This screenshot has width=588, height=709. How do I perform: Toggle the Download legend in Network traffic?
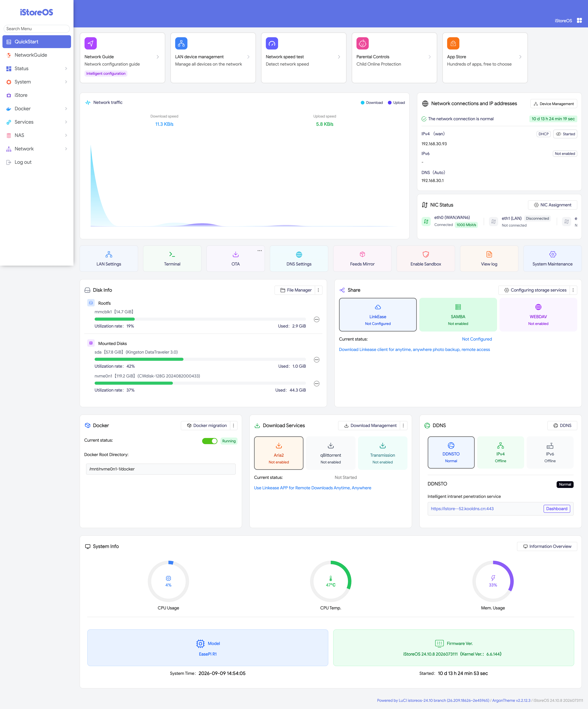[372, 103]
